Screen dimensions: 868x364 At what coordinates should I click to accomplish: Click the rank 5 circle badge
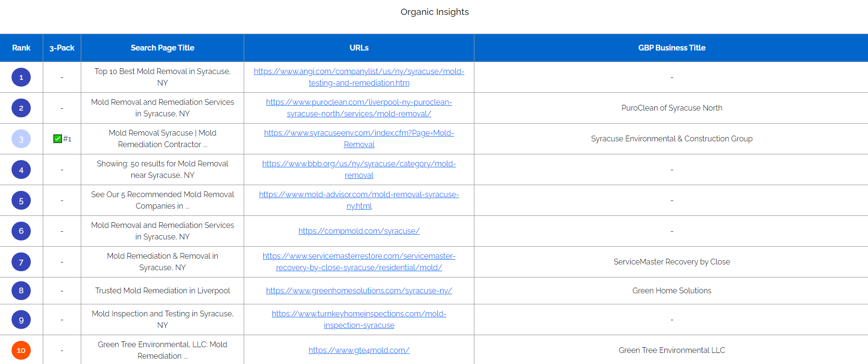[x=21, y=201]
